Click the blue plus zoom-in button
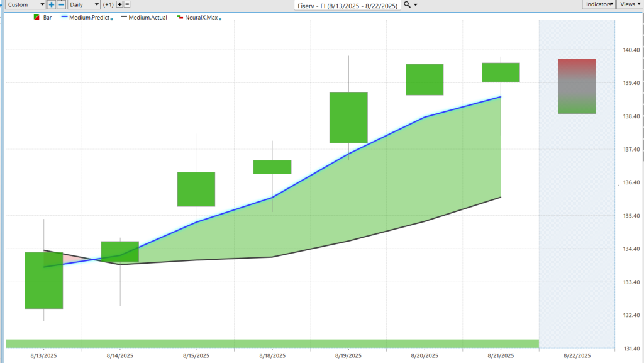Screen dimensions: 644x363 [52, 4]
